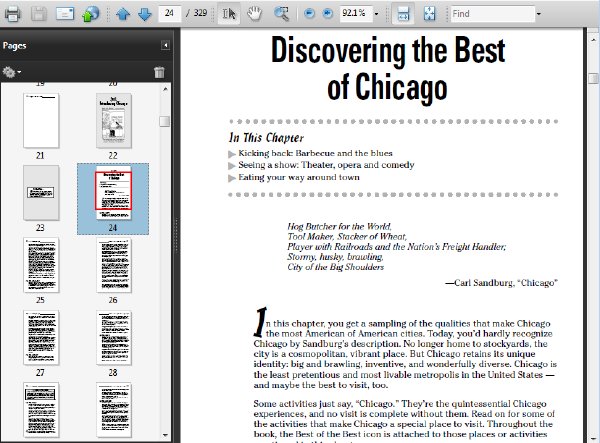Select page 26 thumbnail
Screen dimensions: 600x443
pos(114,265)
